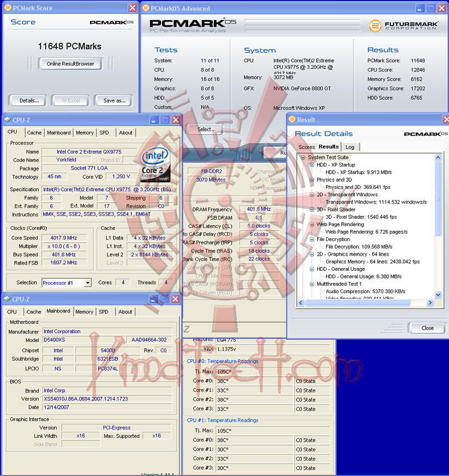449x476 pixels.
Task: Collapse the Web Page Rendering node
Action: click(311, 224)
